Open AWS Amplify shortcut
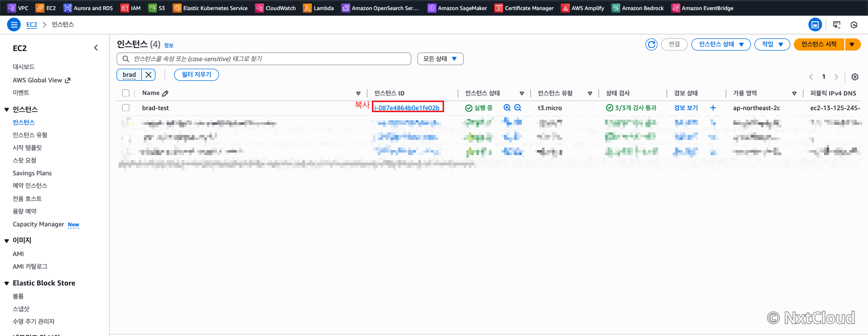This screenshot has width=868, height=336. click(583, 8)
